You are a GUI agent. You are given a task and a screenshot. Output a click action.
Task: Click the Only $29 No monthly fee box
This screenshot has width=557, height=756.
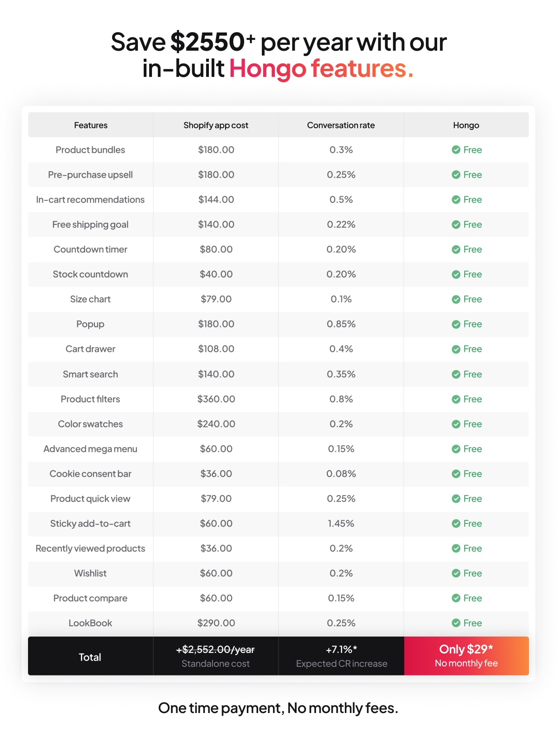click(x=466, y=656)
